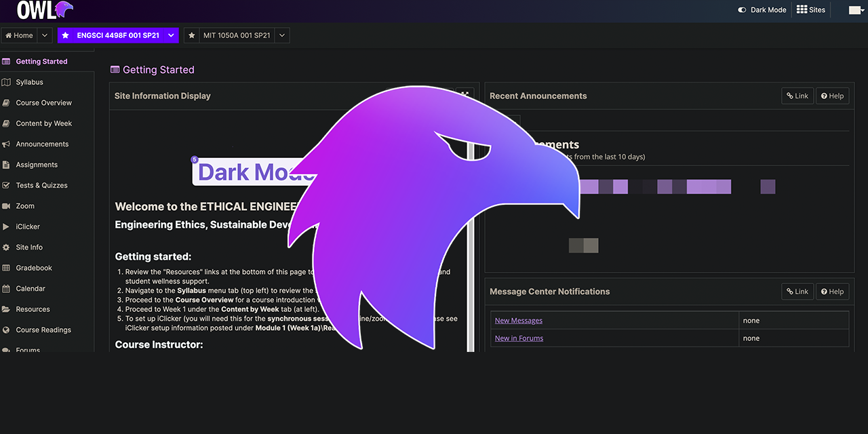The height and width of the screenshot is (434, 868).
Task: Click the Syllabus map icon in sidebar
Action: click(6, 82)
